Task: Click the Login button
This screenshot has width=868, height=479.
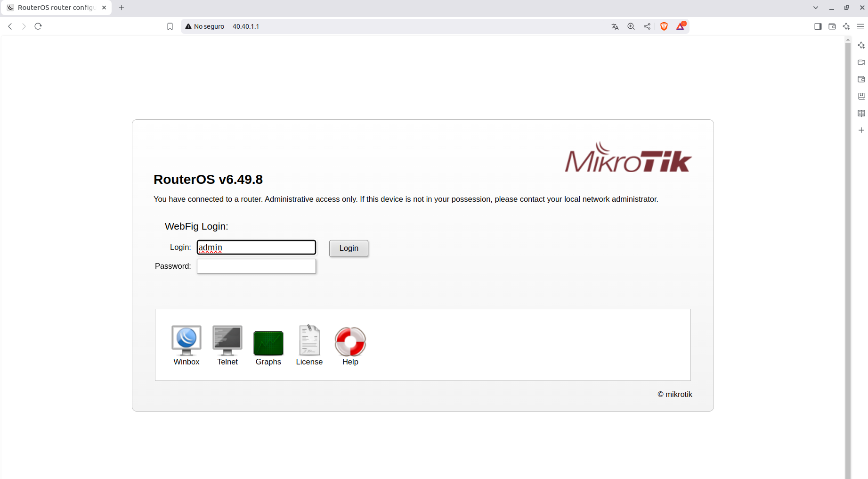Action: point(349,248)
